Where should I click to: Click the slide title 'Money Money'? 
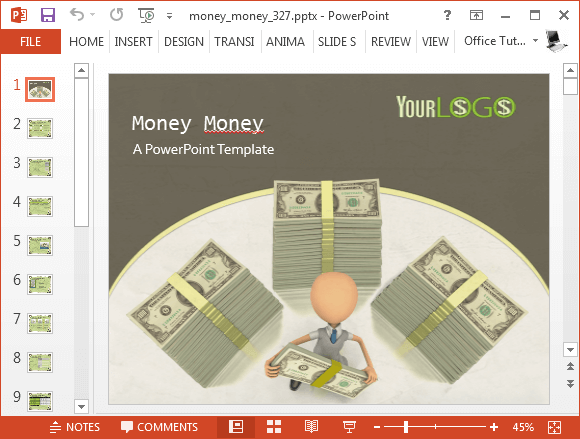pos(198,124)
